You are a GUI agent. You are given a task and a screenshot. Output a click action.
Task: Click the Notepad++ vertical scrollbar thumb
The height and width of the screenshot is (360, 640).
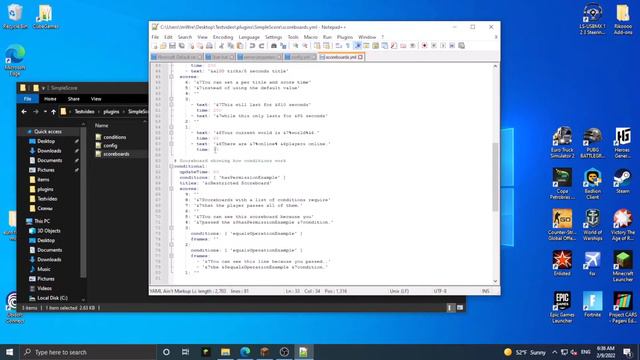coord(495,177)
